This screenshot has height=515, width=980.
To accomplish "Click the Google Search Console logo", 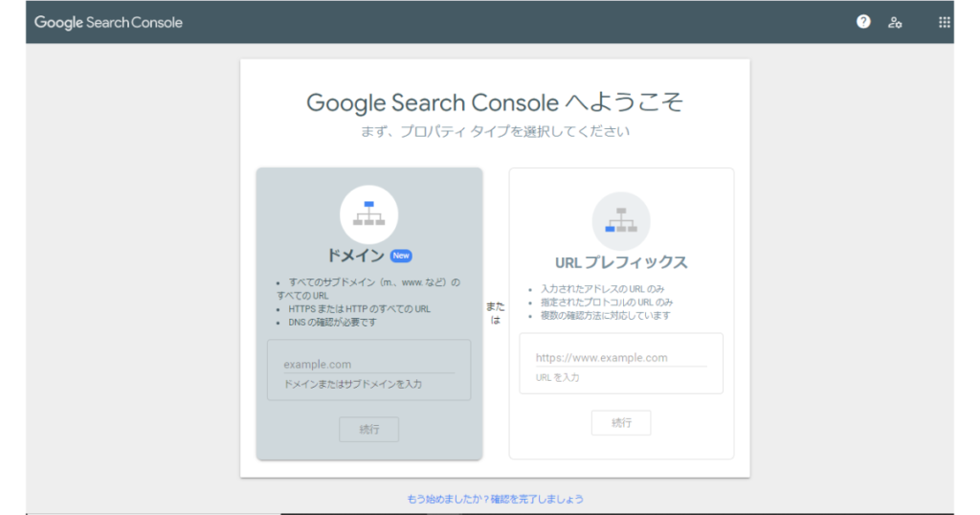I will (108, 23).
